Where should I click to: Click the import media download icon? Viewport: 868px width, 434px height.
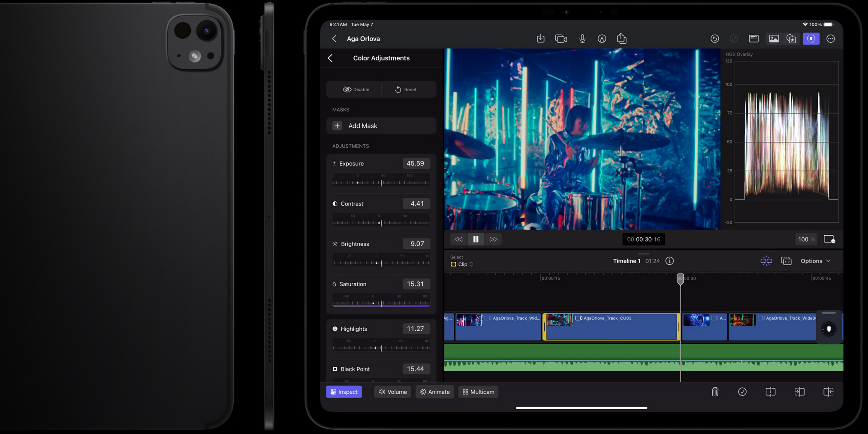point(540,39)
